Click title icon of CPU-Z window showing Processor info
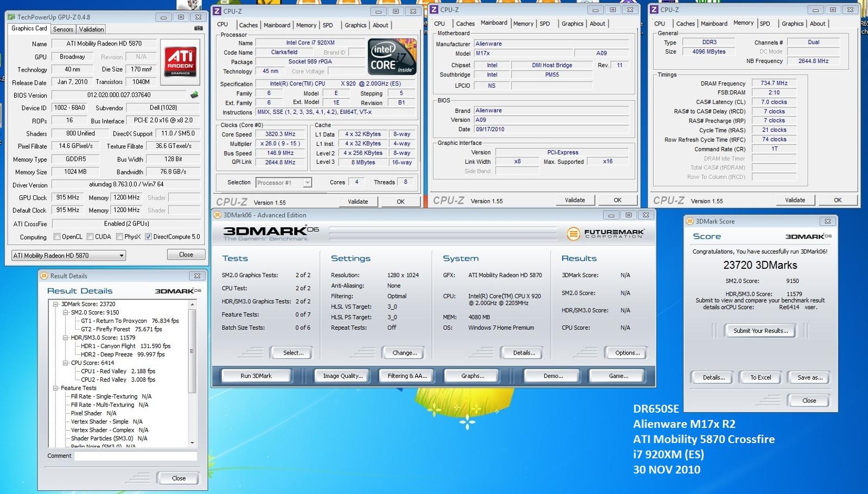The image size is (868, 494). 218,11
